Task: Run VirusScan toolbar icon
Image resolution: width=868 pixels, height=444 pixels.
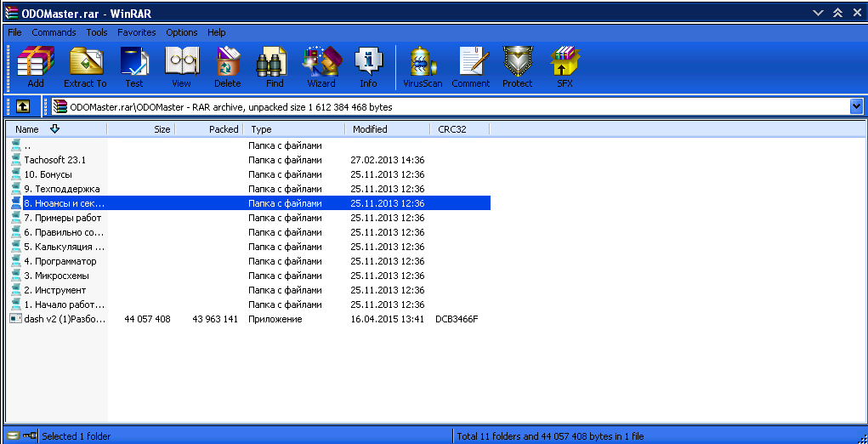Action: pos(423,62)
